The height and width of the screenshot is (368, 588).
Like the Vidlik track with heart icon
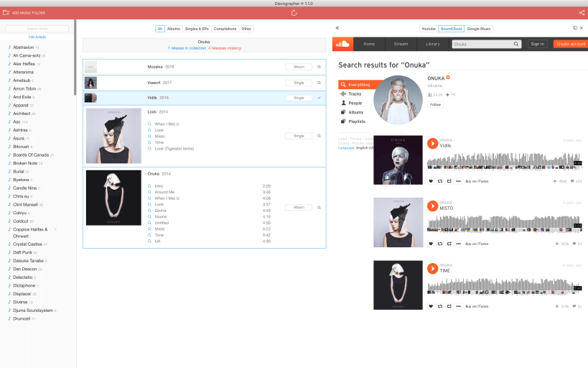(431, 181)
